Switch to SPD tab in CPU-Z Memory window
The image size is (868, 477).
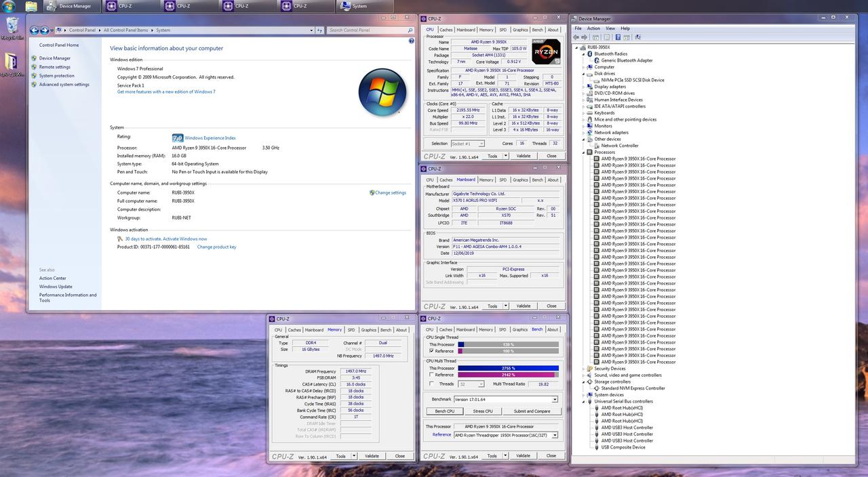pyautogui.click(x=351, y=330)
